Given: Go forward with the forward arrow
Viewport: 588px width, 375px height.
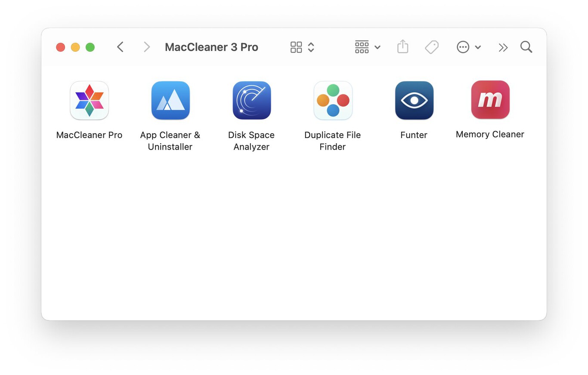Looking at the screenshot, I should [x=147, y=47].
